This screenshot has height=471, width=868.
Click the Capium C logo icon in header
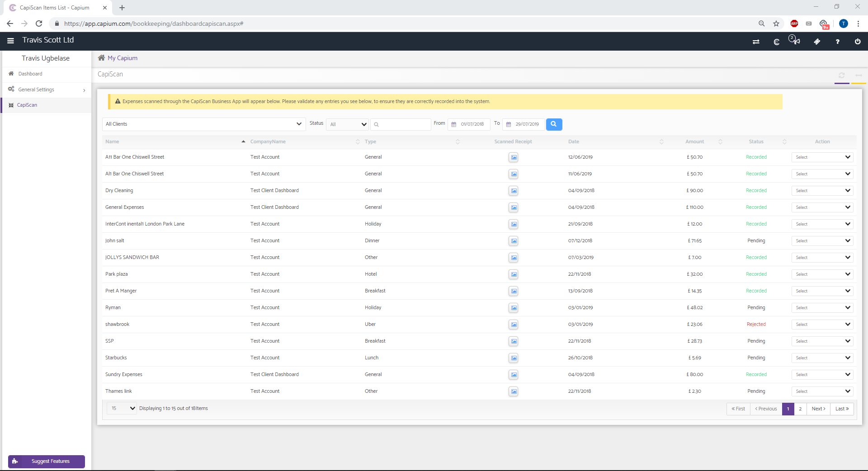click(x=777, y=42)
